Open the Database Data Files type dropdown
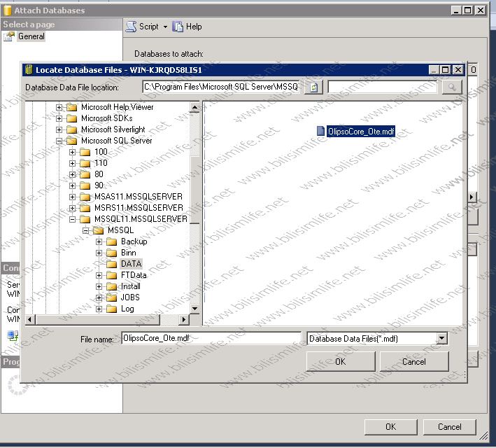 (441, 339)
